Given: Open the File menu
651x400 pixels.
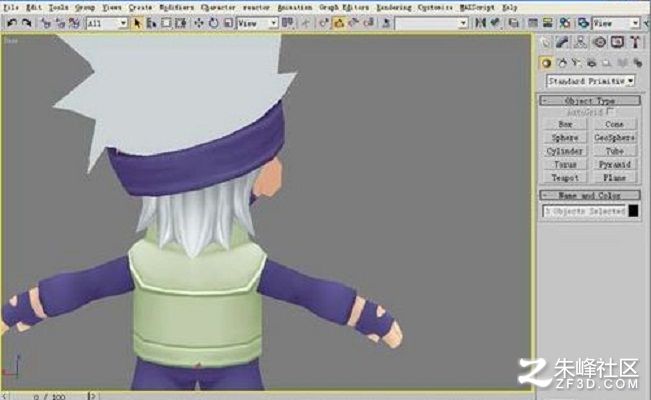Looking at the screenshot, I should point(11,7).
